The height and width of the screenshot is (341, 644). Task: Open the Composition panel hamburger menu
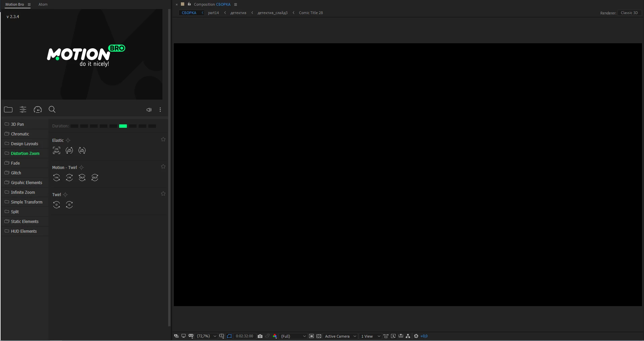236,5
